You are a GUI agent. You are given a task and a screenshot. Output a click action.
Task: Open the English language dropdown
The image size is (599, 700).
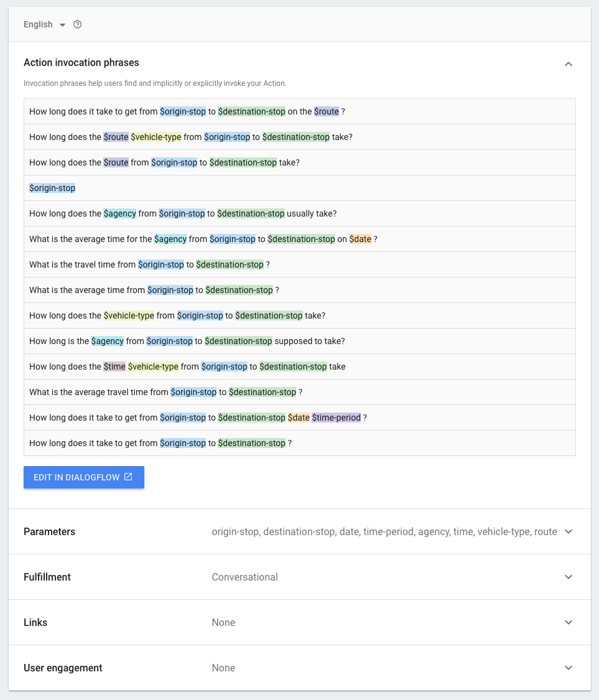click(44, 25)
